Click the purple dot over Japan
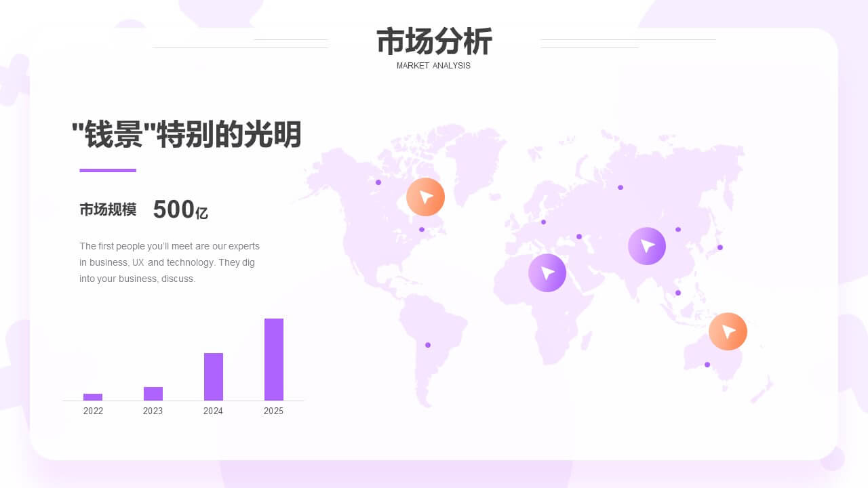 tap(720, 247)
